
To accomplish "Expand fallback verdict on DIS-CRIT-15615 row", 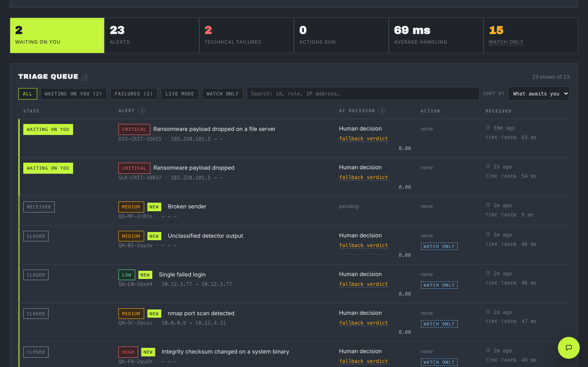I will pyautogui.click(x=363, y=139).
